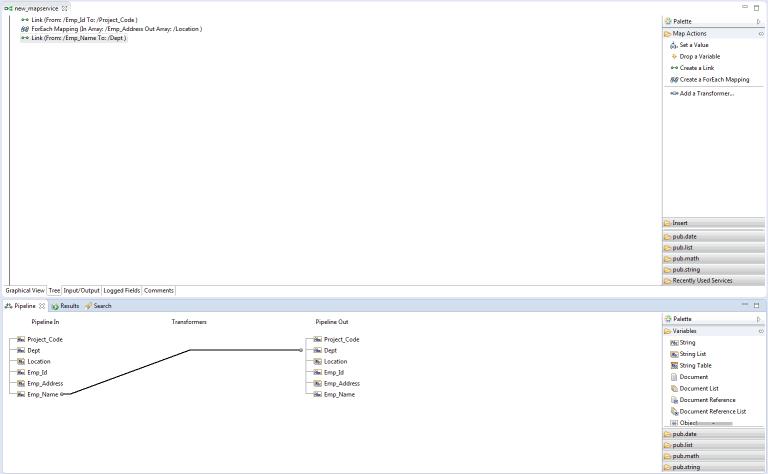Select Emp_Name field in Pipeline In
Viewport: 768px width, 474px height.
click(x=41, y=395)
